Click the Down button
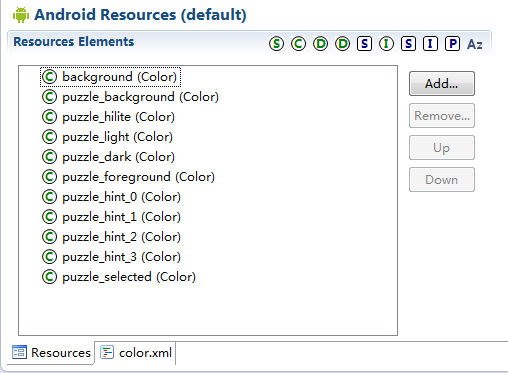The width and height of the screenshot is (508, 373). tap(442, 180)
